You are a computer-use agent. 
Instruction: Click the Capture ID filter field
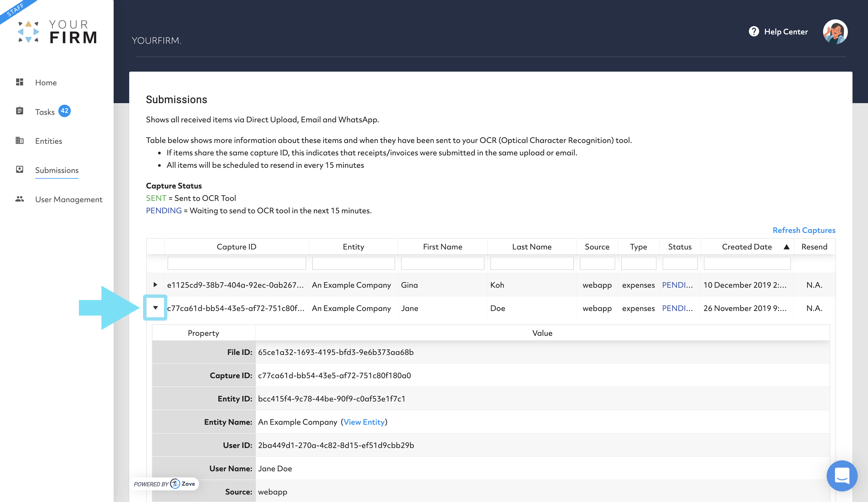[x=237, y=264]
